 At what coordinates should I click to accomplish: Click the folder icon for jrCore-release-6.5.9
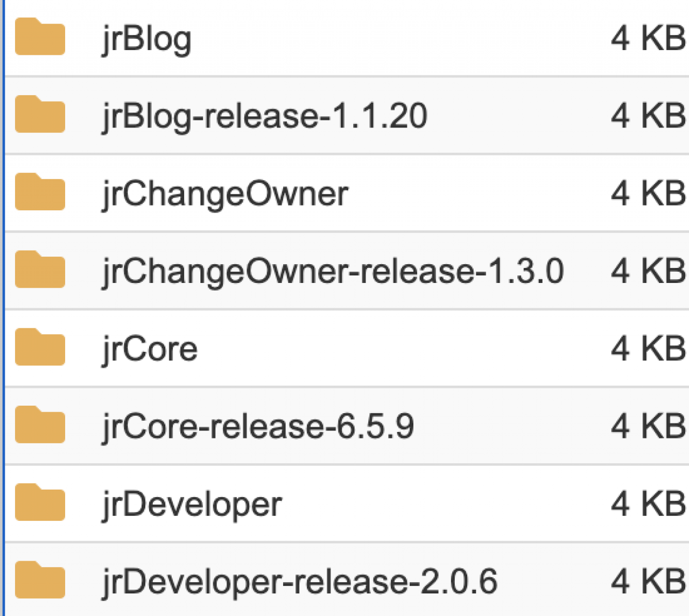40,425
